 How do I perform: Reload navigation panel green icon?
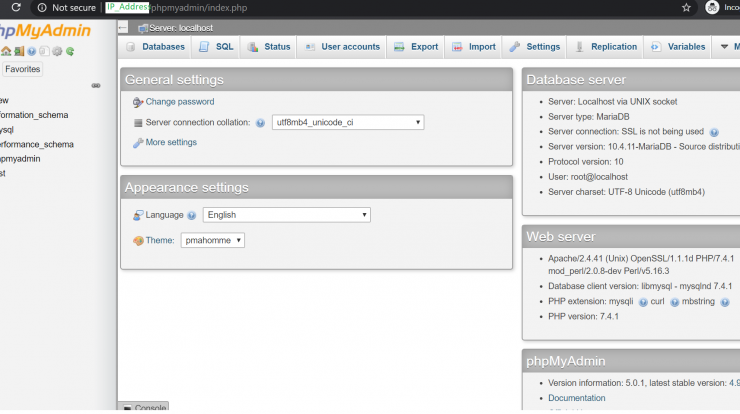70,51
